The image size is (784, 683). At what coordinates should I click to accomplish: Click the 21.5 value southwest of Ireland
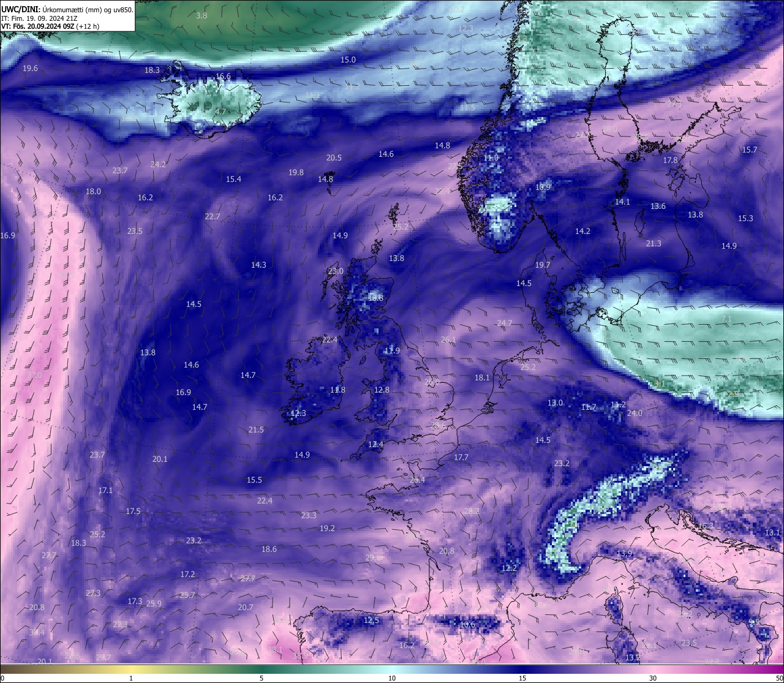(x=256, y=429)
